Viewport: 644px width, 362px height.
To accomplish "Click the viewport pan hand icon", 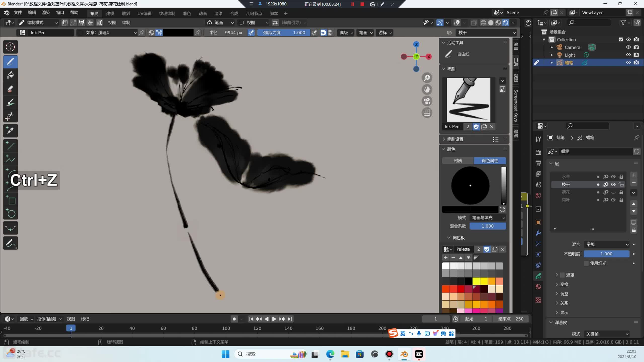I will point(427,89).
